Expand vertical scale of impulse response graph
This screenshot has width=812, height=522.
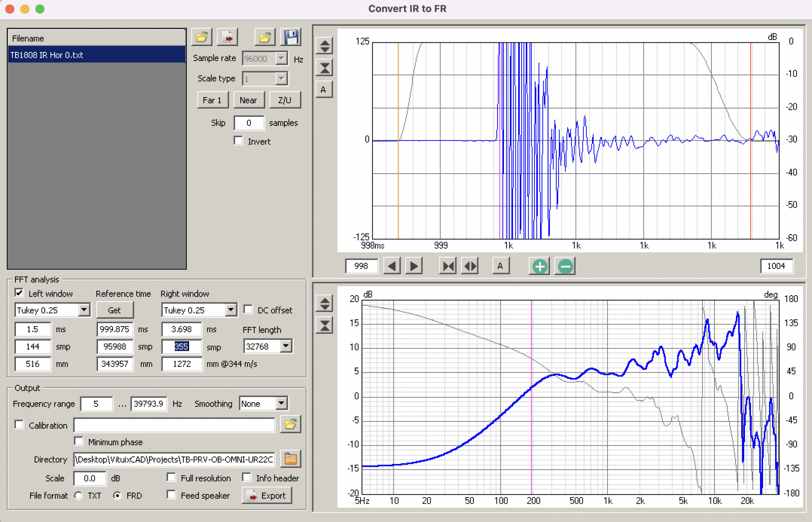coord(324,46)
